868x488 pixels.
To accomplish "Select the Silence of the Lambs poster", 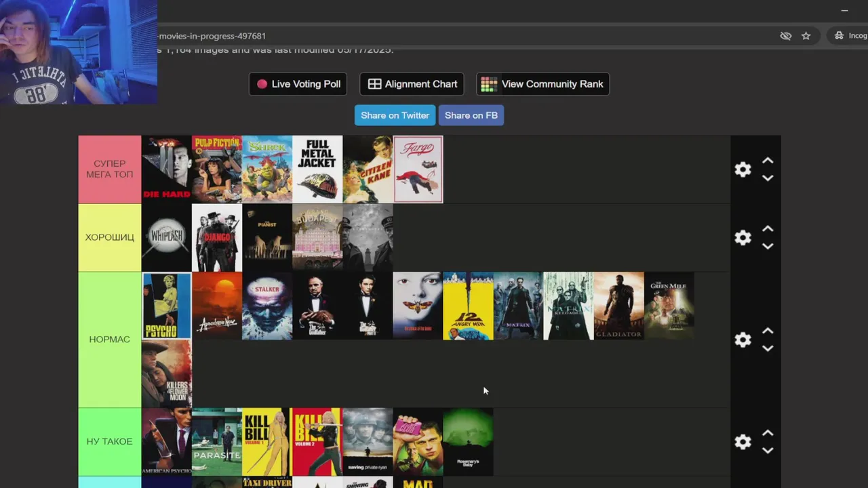I will click(418, 306).
